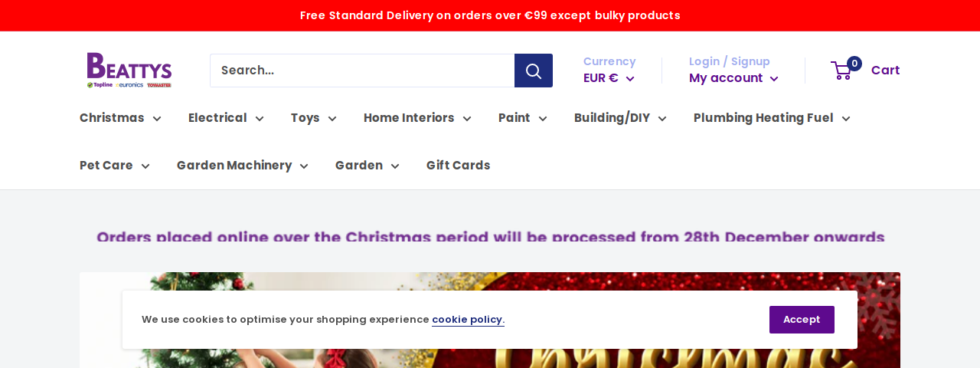Go to the Beattys logo homepage
Image resolution: width=980 pixels, height=368 pixels.
coord(129,71)
